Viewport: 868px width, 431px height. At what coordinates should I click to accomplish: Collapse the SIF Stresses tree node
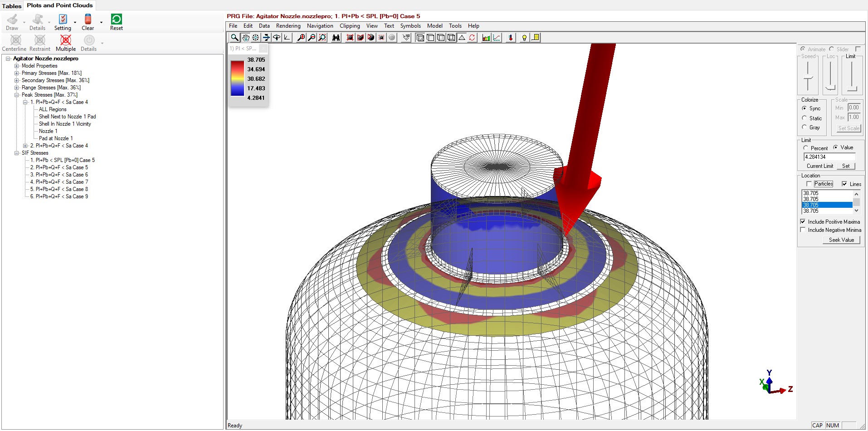(17, 153)
